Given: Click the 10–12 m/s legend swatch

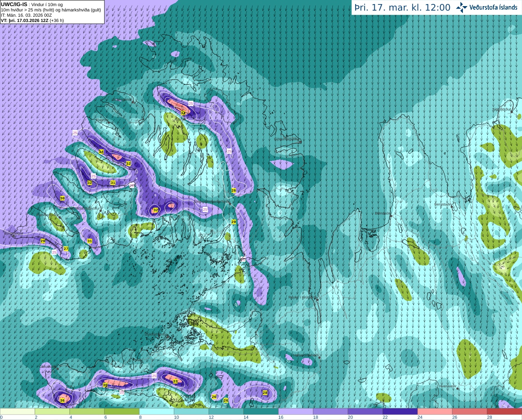Looking at the screenshot, I should click(191, 411).
